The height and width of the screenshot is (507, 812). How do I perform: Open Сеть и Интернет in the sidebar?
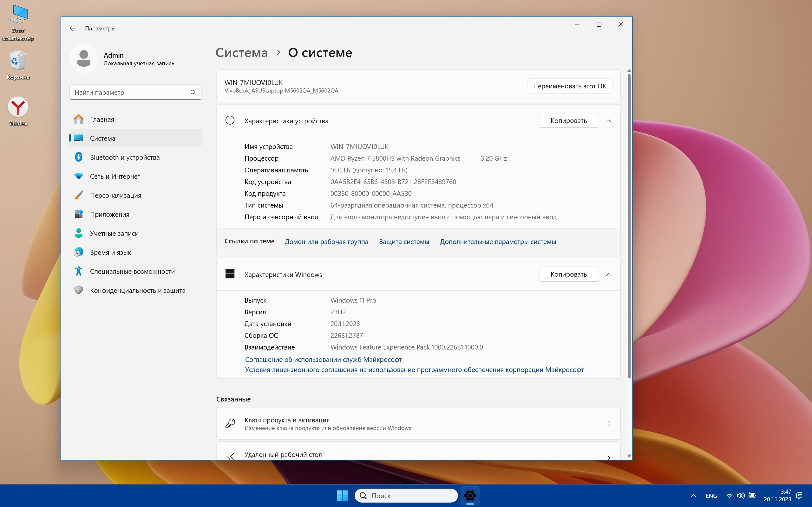[x=115, y=176]
